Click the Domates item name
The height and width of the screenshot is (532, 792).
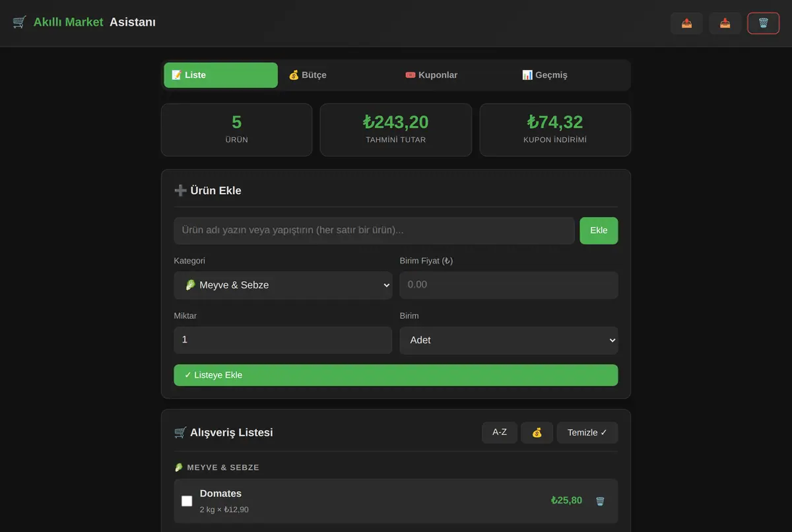click(220, 494)
